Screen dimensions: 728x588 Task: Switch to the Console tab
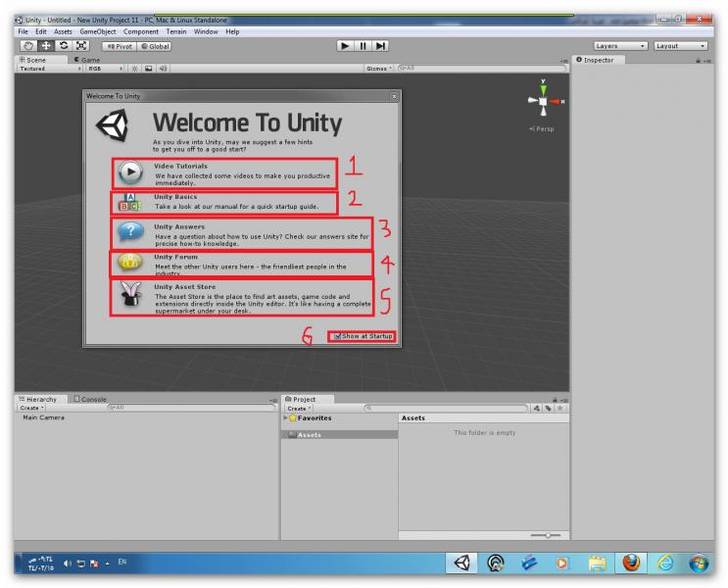[x=90, y=400]
